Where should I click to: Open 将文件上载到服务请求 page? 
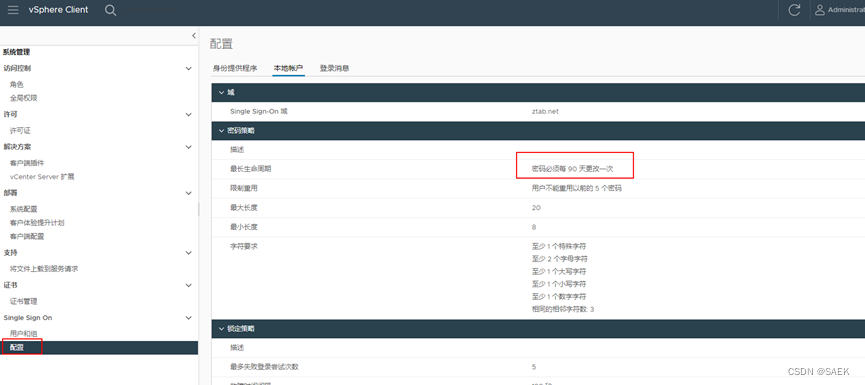[x=44, y=269]
